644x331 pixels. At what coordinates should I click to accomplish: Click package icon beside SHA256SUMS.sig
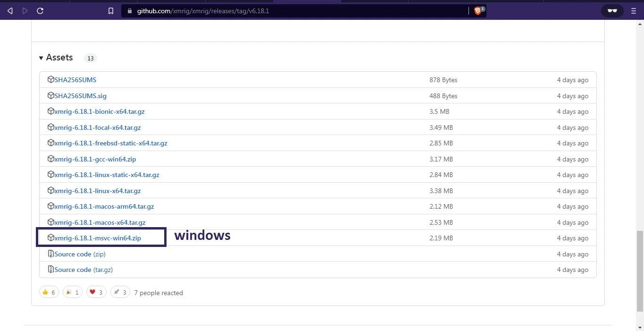(51, 95)
